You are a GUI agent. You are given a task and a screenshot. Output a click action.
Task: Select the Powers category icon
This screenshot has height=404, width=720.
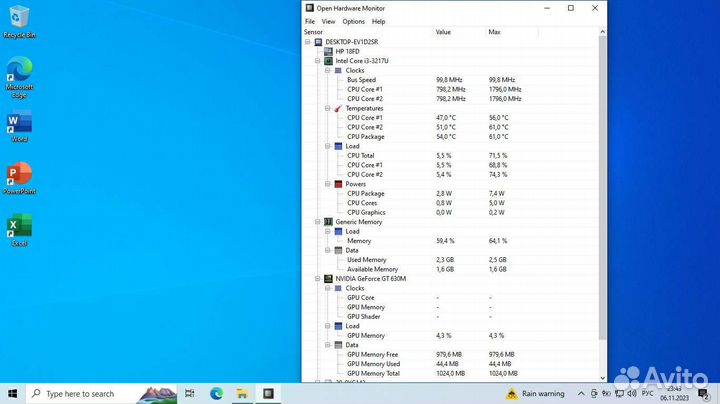click(338, 184)
